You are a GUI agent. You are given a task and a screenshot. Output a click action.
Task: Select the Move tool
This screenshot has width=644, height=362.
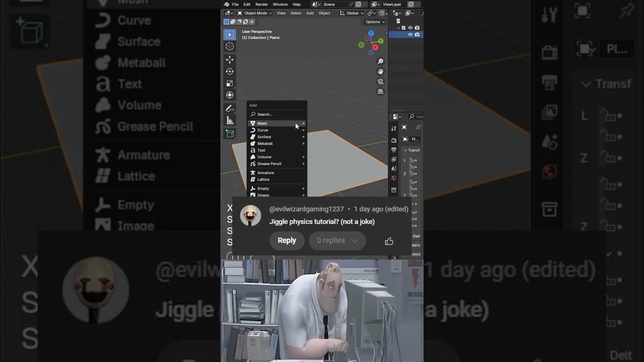[229, 59]
